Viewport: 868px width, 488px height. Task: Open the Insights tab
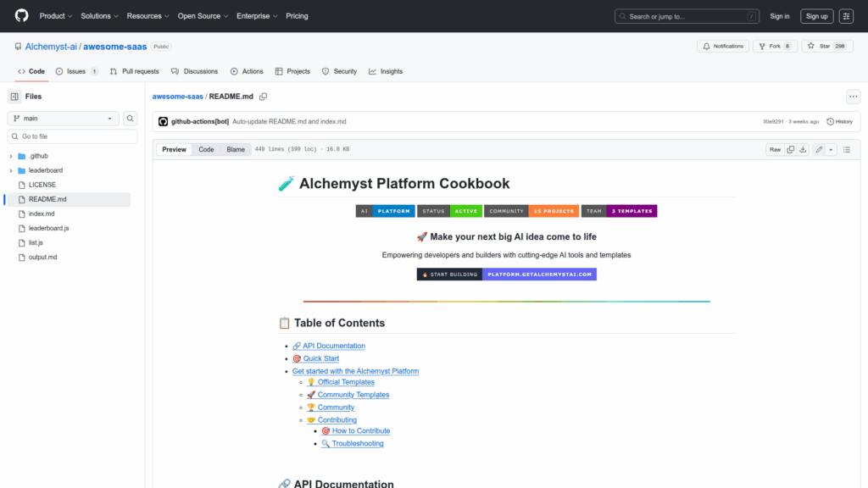[x=386, y=71]
